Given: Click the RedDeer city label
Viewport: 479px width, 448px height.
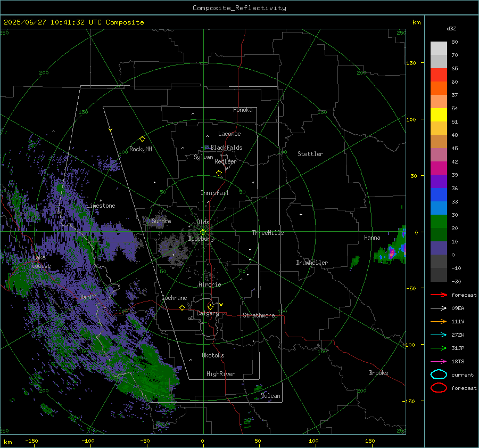Looking at the screenshot, I should [x=226, y=161].
